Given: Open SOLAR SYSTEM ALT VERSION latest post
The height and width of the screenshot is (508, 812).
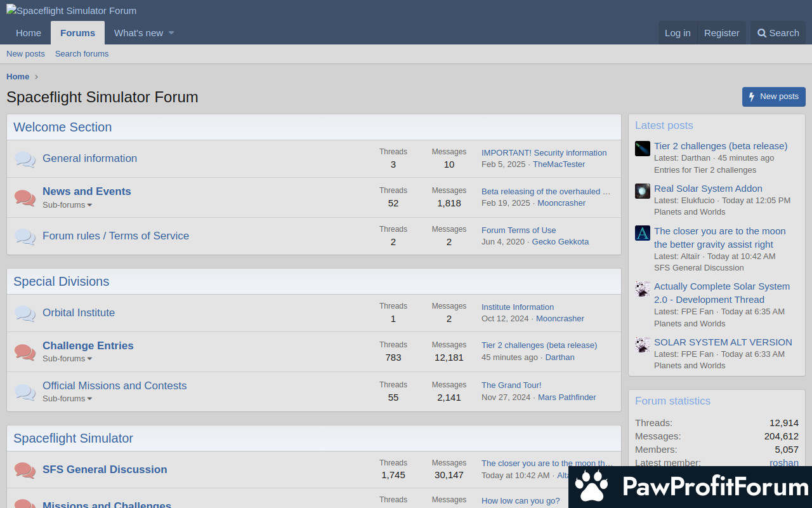Looking at the screenshot, I should tap(723, 342).
